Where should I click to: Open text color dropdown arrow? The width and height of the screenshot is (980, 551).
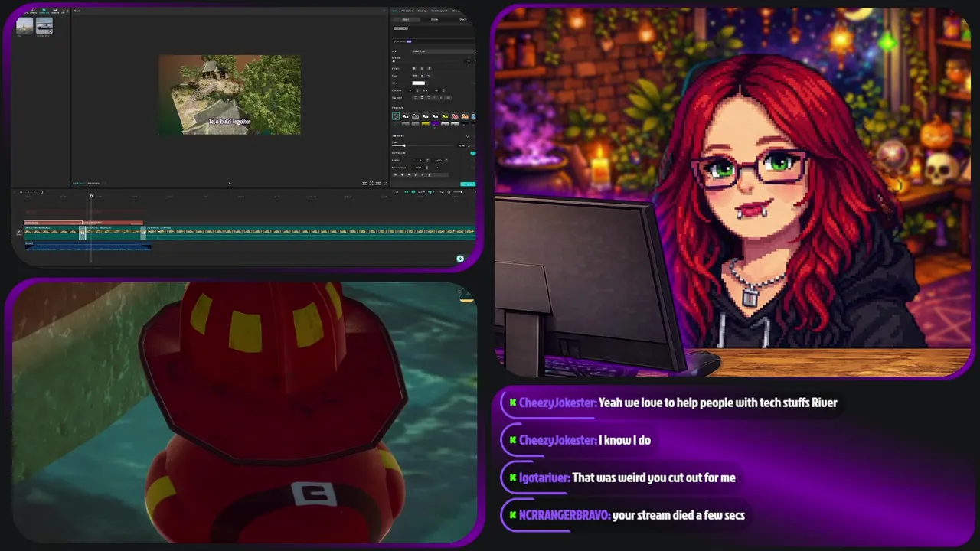426,83
